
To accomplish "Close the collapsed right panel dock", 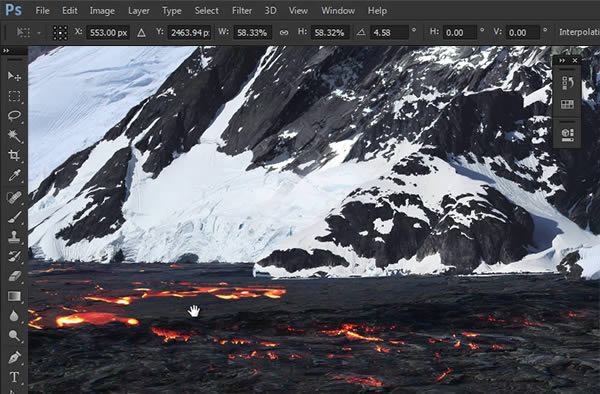I will tap(575, 61).
